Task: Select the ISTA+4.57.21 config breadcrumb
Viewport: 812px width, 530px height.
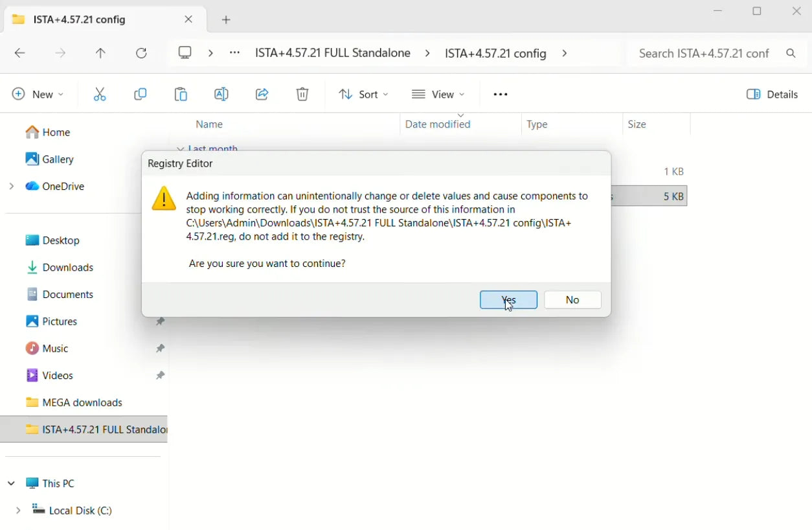Action: (496, 53)
